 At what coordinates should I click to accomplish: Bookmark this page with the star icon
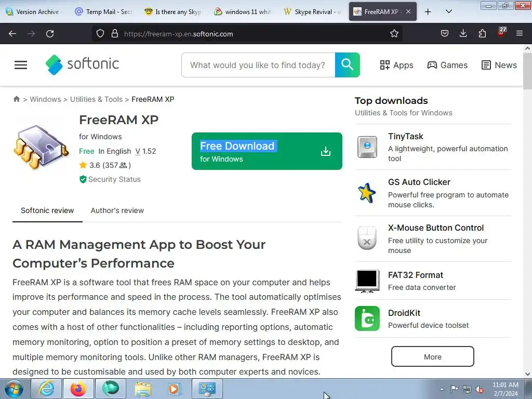(x=394, y=33)
